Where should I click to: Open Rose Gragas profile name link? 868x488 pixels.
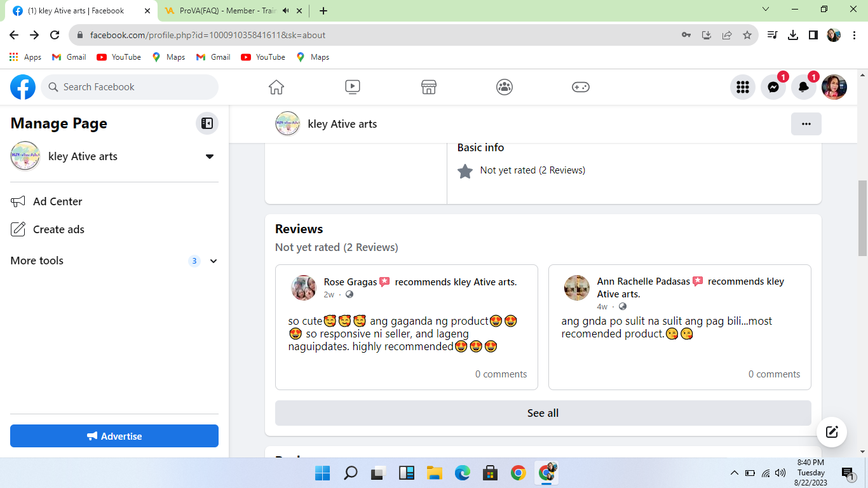[350, 282]
